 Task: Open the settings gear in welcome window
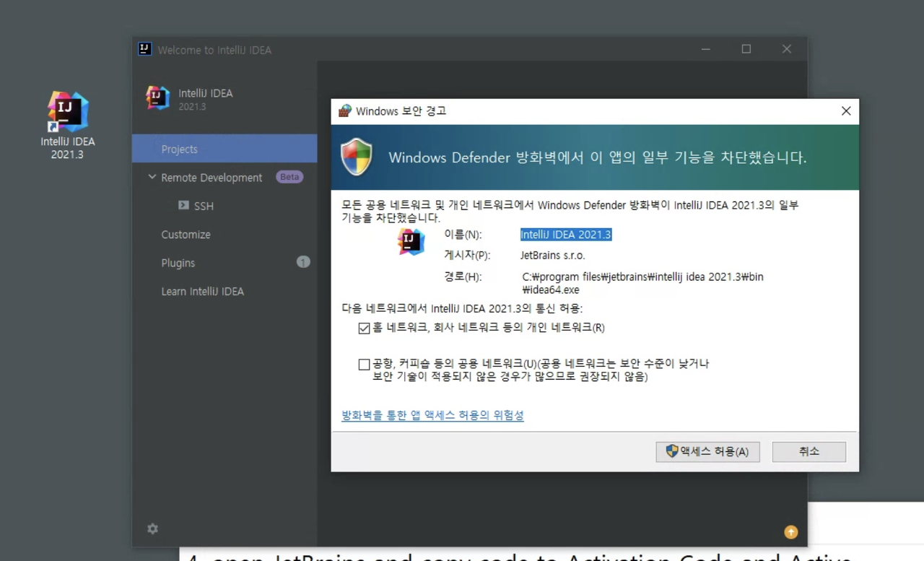click(x=152, y=529)
